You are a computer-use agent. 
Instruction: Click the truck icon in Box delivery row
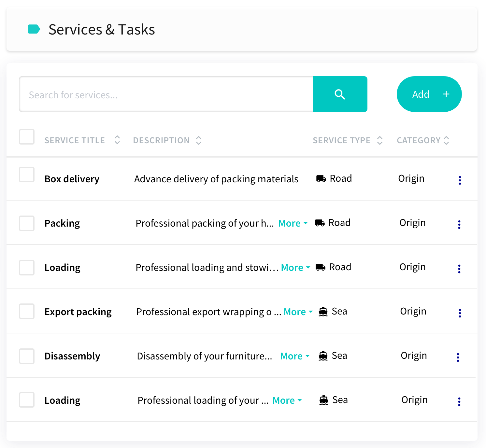click(x=321, y=178)
